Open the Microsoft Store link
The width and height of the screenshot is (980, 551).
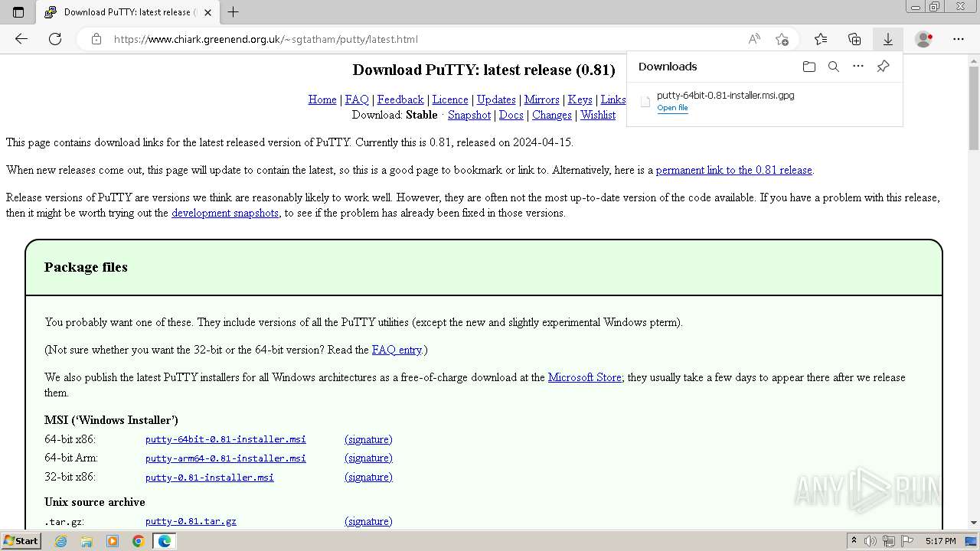tap(585, 377)
